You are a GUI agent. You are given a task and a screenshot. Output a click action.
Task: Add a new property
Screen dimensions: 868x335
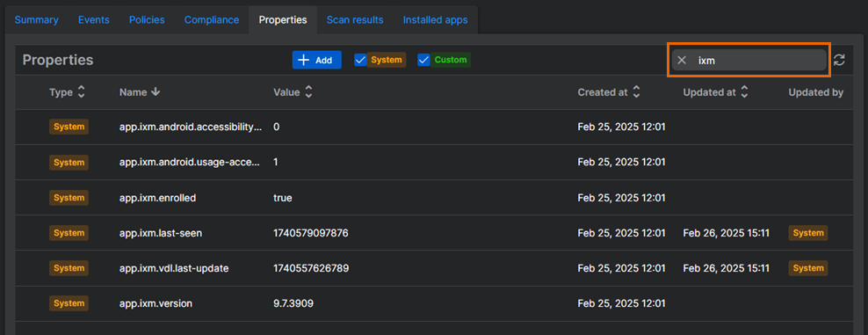tap(316, 60)
